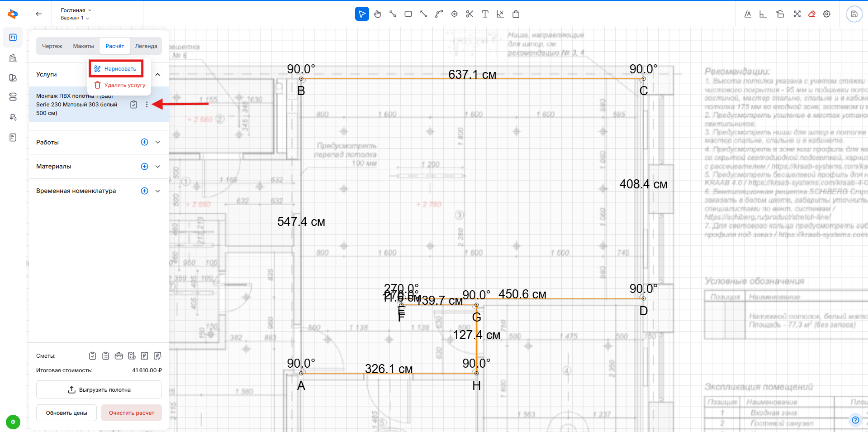868x432 pixels.
Task: Click the briefcase estimate icon
Action: pos(119,356)
